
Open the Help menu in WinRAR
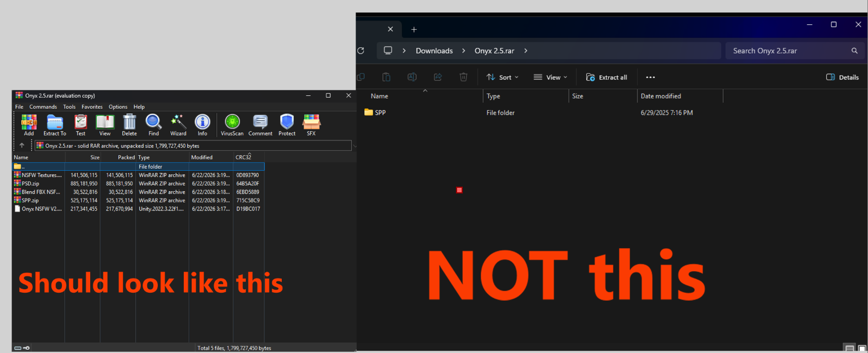pyautogui.click(x=139, y=107)
